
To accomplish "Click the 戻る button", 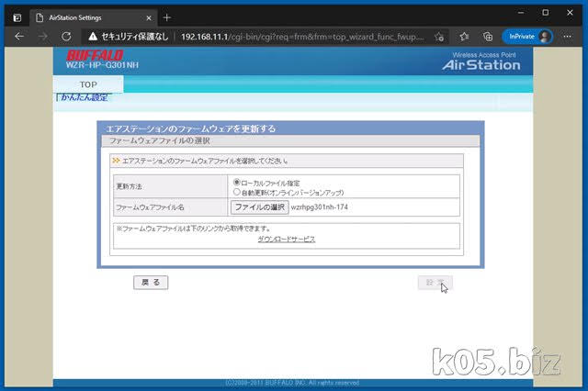I will pyautogui.click(x=151, y=283).
